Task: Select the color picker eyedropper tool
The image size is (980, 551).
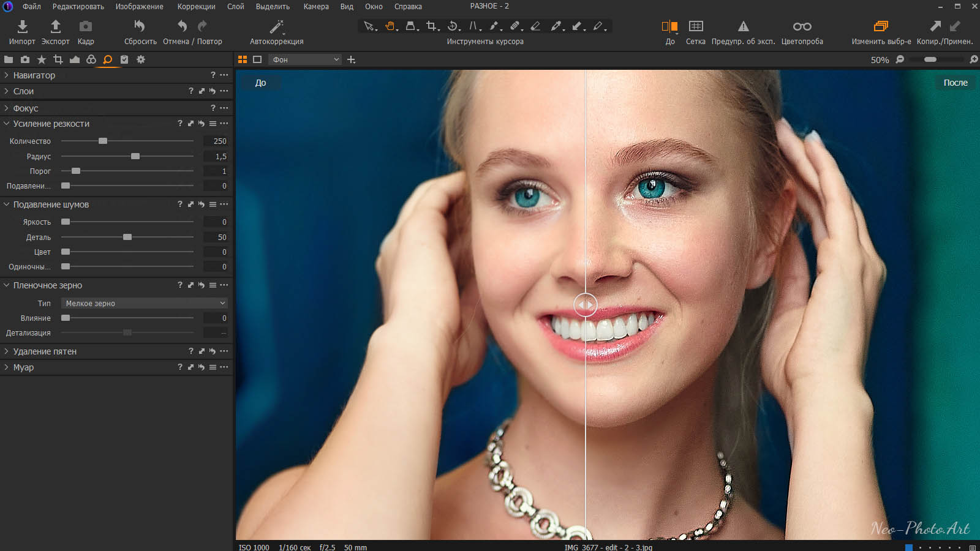Action: coord(557,26)
